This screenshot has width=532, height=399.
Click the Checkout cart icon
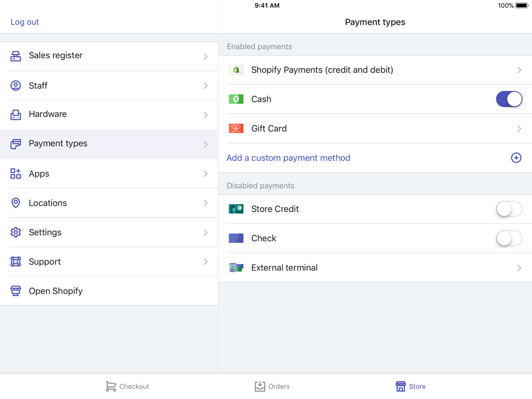[111, 386]
